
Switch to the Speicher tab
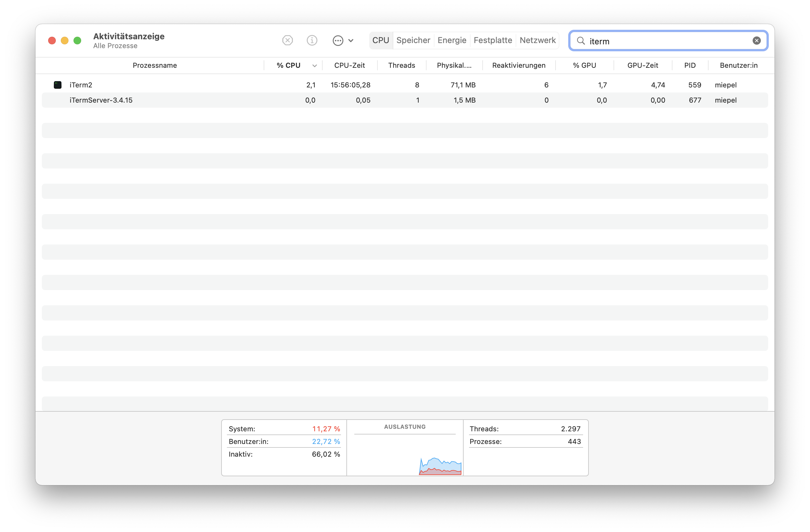tap(413, 41)
